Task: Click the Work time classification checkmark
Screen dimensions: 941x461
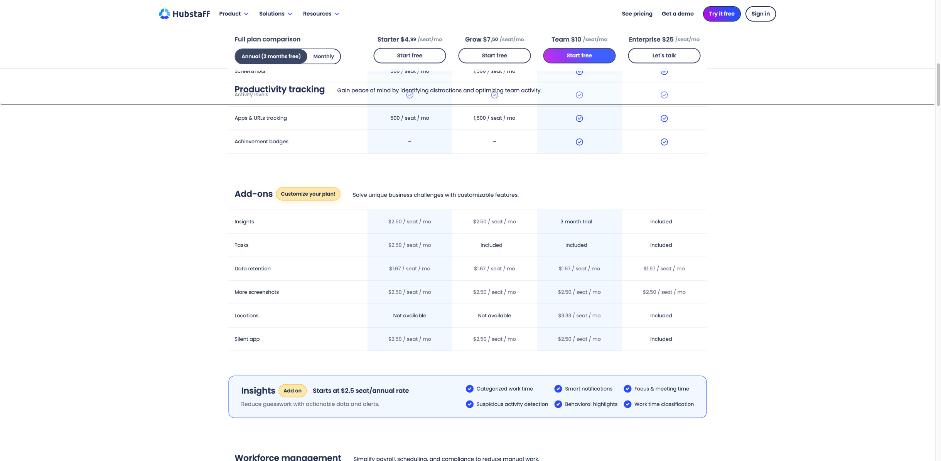Action: point(628,404)
